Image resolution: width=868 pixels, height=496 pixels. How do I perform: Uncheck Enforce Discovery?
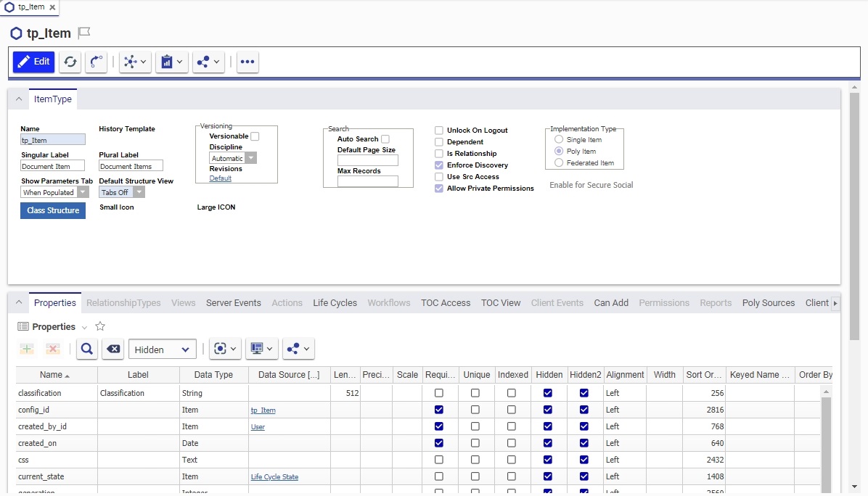[439, 165]
